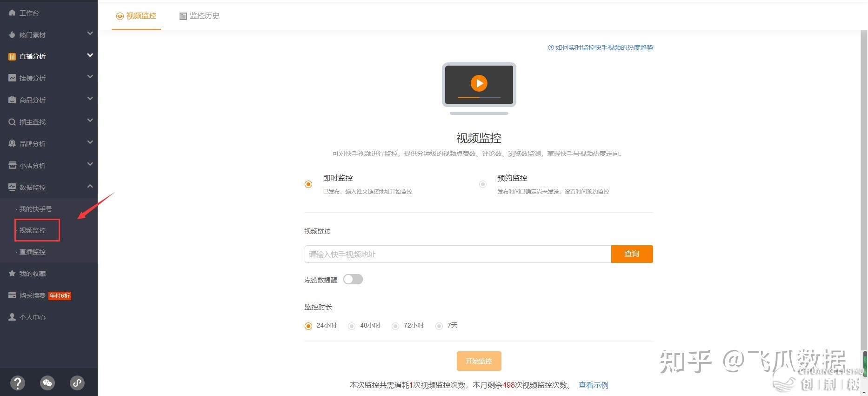Image resolution: width=868 pixels, height=396 pixels.
Task: Choose 48小时 monitoring duration
Action: coord(352,326)
